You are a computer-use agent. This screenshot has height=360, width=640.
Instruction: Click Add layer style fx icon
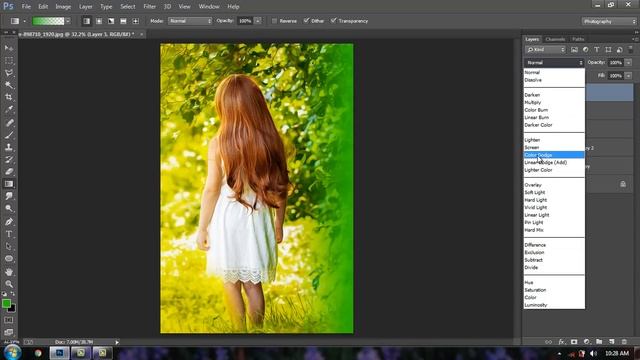pos(561,342)
